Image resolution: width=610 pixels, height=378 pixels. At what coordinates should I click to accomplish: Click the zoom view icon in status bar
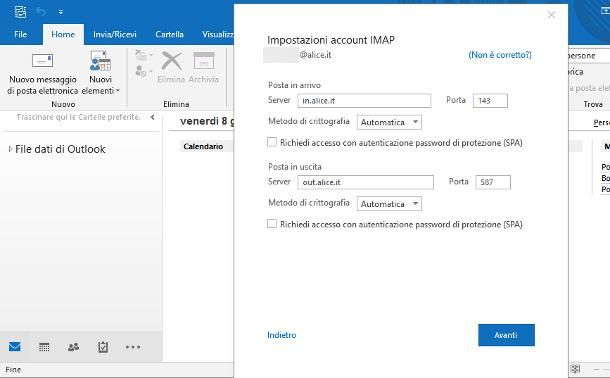pyautogui.click(x=575, y=369)
